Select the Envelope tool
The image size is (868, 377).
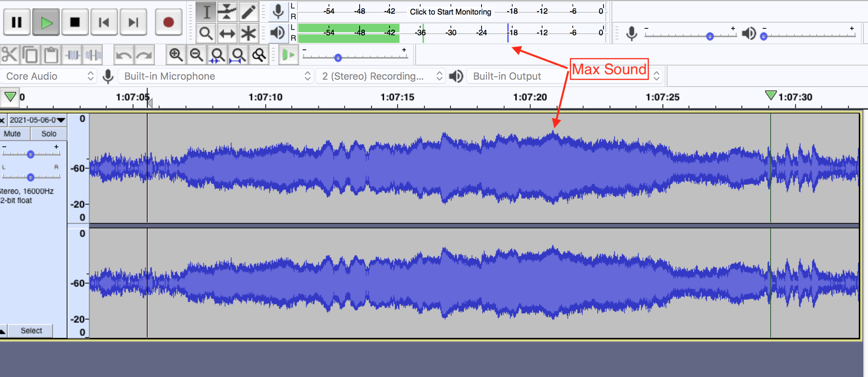coord(227,12)
